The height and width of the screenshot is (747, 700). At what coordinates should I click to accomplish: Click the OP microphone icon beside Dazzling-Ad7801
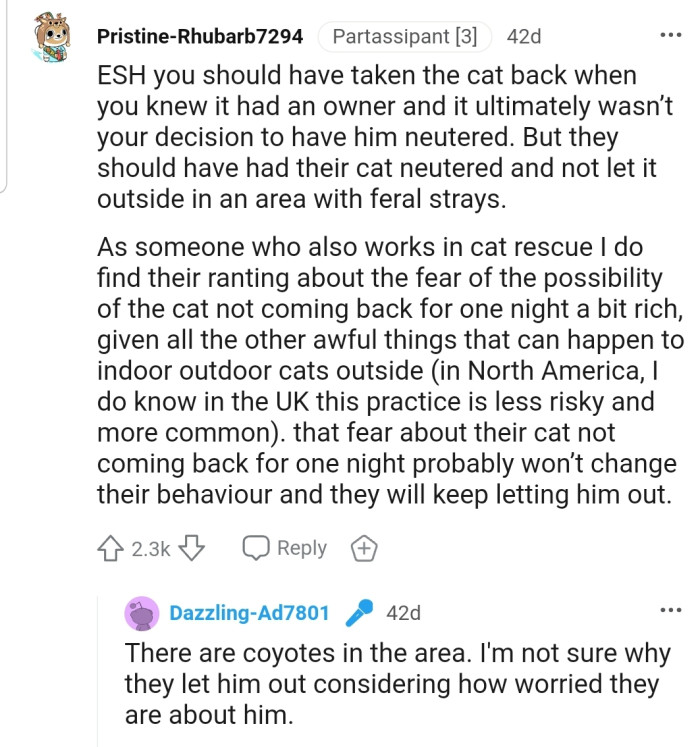pos(357,613)
